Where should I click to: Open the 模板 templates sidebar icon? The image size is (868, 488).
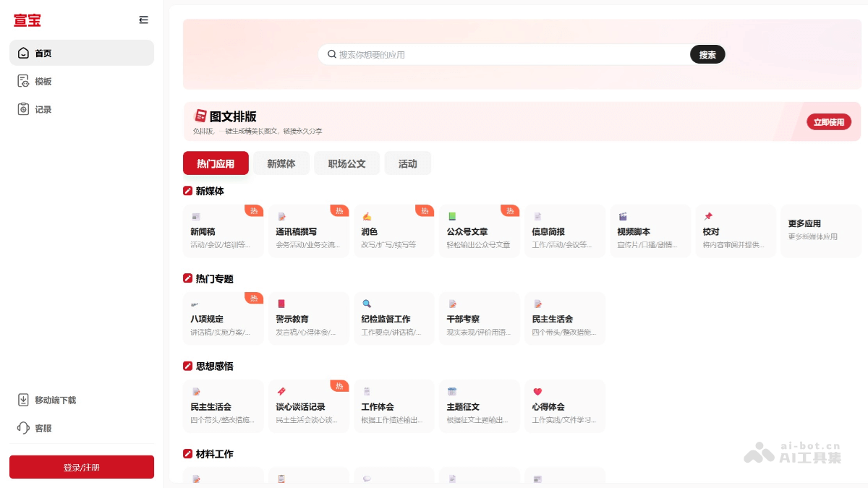41,81
